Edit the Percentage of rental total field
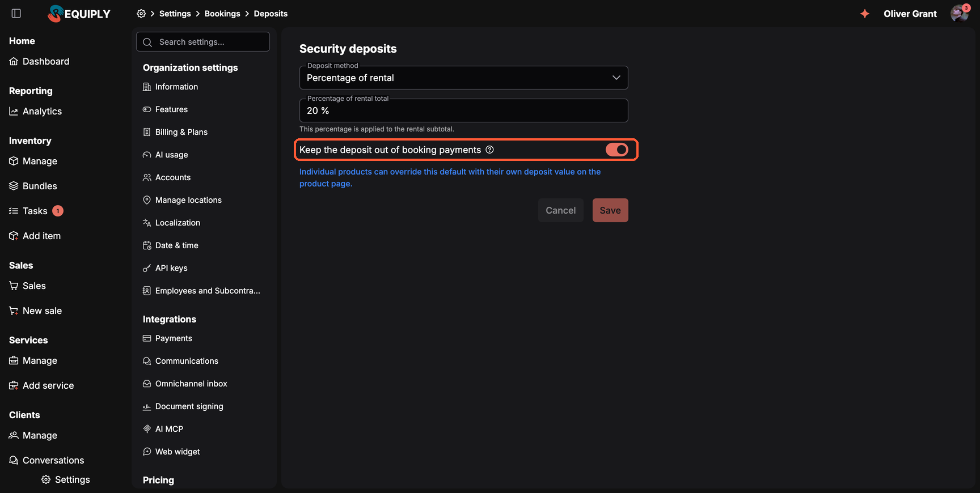 [464, 110]
